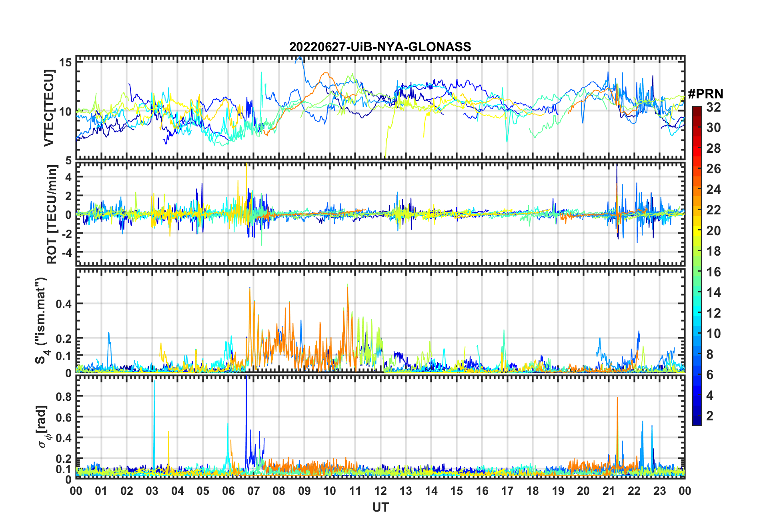Screen dimensions: 761x532
Task: Click x-axis hour label "01"
Action: click(x=102, y=491)
